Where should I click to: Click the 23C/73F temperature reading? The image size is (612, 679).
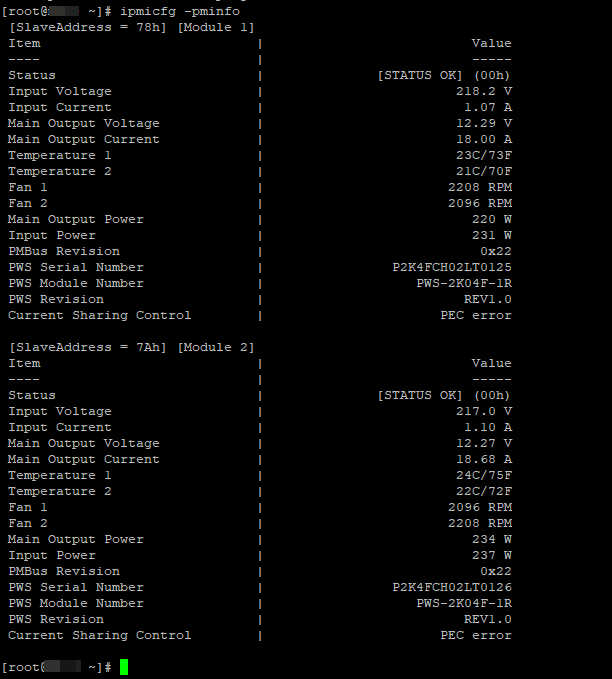[x=484, y=155]
